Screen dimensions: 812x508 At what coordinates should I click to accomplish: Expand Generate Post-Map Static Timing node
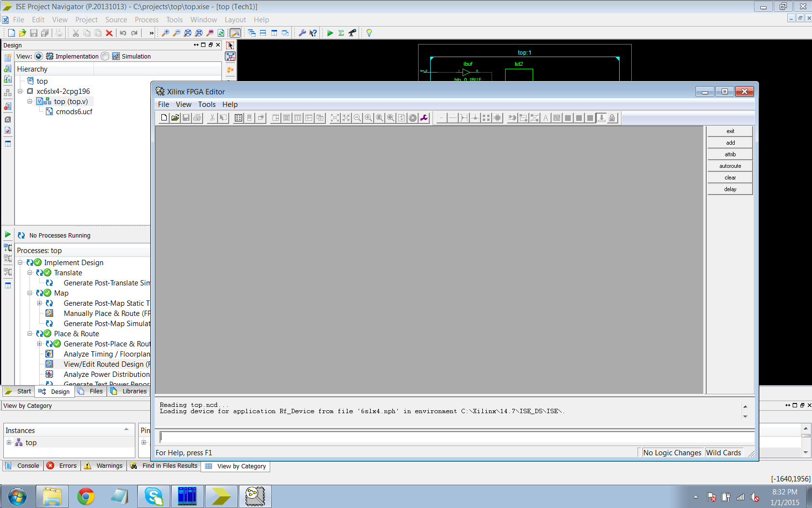[x=40, y=303]
